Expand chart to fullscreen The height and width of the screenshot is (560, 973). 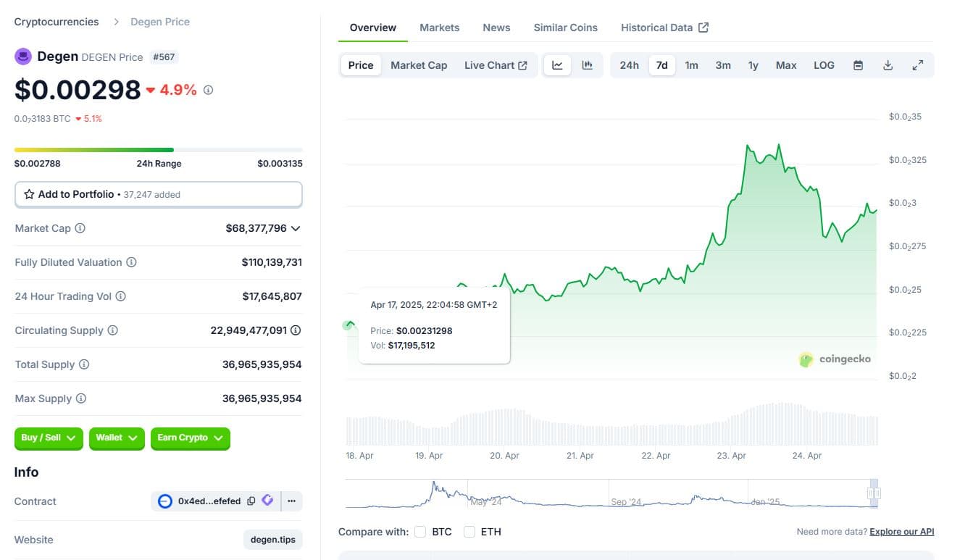tap(917, 65)
